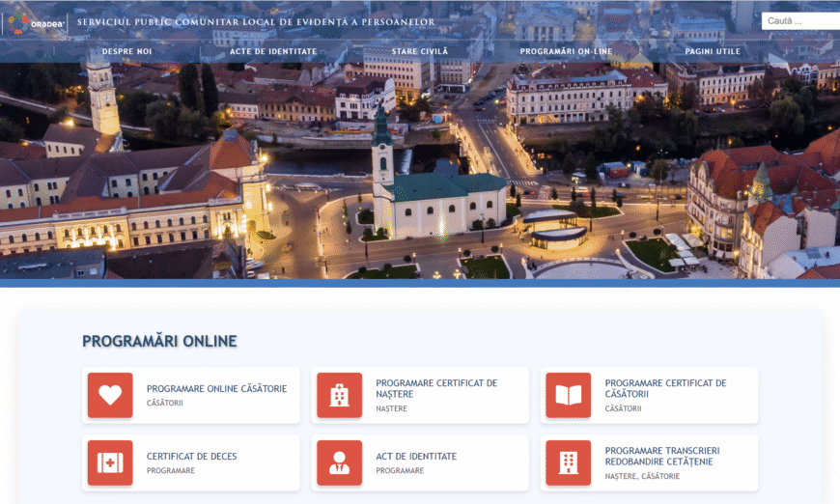
Task: Click the person icon for Act de Identitate
Action: (339, 462)
